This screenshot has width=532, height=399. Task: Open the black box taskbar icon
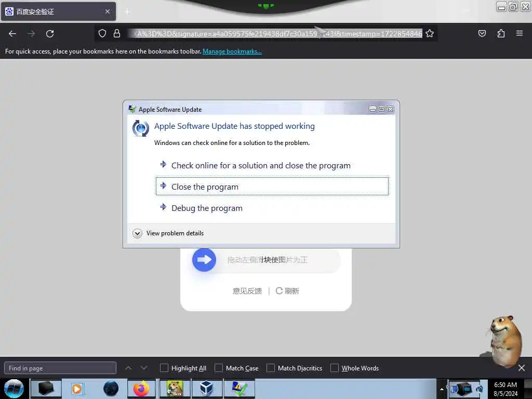[46, 389]
